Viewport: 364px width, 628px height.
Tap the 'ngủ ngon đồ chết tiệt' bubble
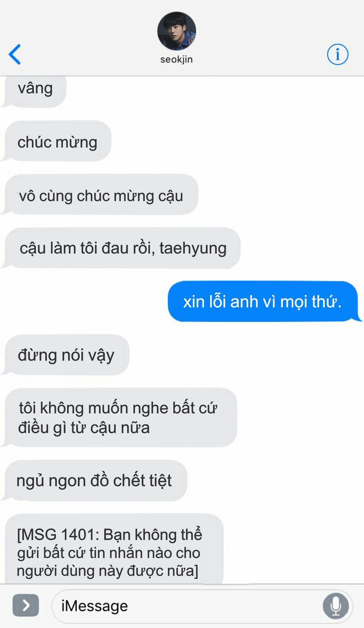coord(94,480)
